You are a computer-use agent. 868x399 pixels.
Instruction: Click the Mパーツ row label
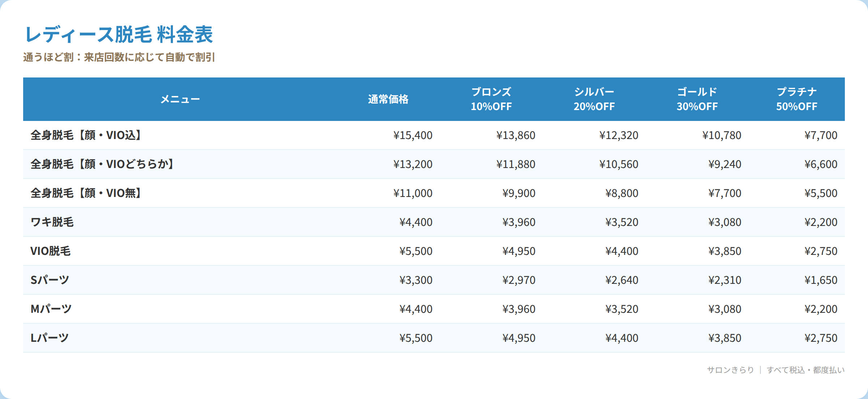coord(51,309)
